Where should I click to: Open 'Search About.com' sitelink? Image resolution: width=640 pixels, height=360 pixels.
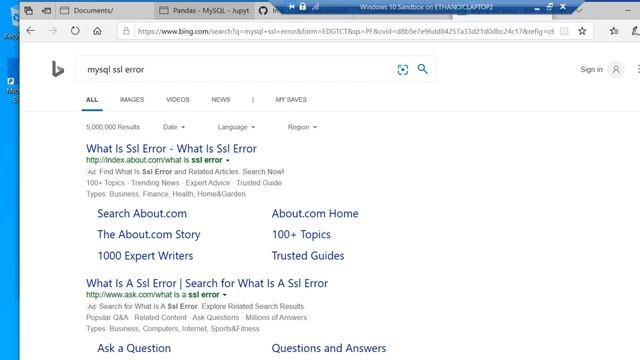point(142,213)
